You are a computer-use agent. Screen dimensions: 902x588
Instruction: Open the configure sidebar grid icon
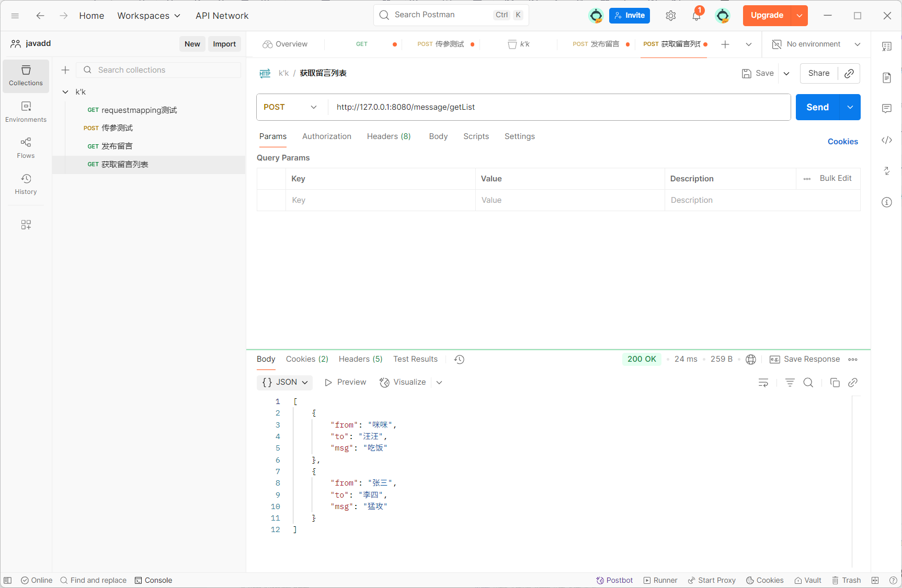pyautogui.click(x=26, y=225)
